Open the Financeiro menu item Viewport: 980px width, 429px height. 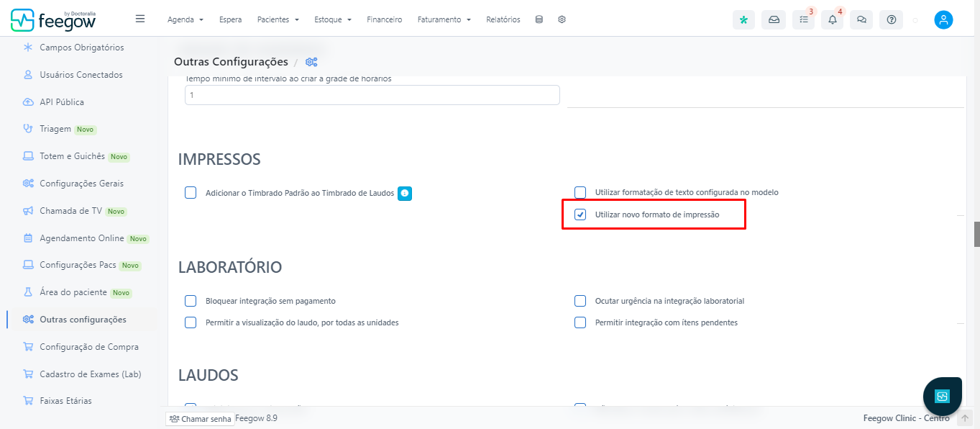click(x=385, y=19)
